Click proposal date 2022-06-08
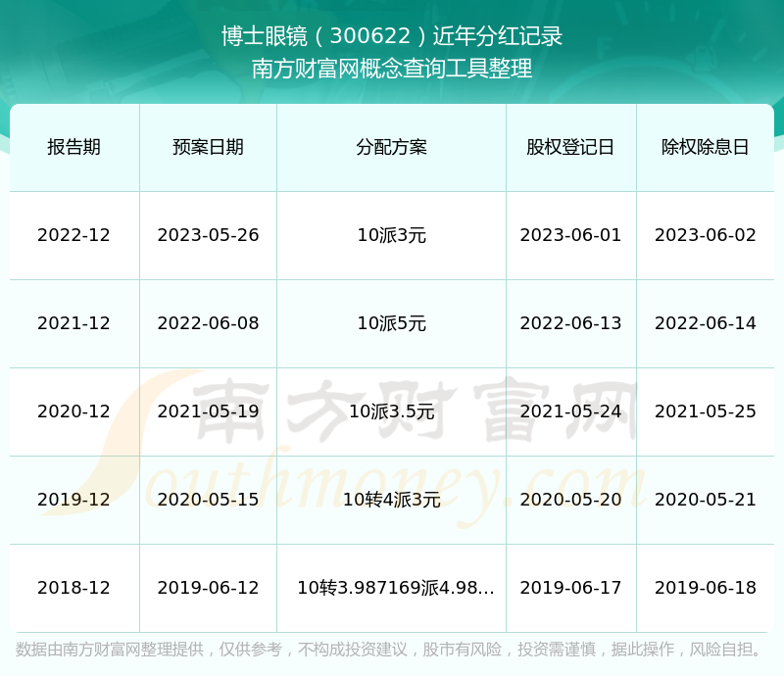This screenshot has width=784, height=676. click(x=208, y=323)
